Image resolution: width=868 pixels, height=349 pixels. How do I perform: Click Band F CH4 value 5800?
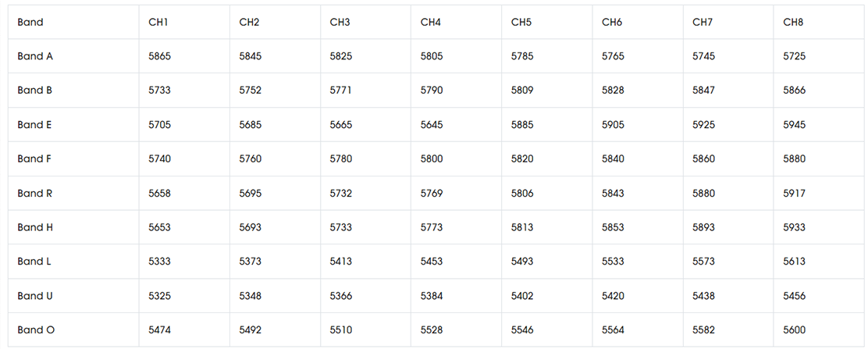[x=432, y=158]
